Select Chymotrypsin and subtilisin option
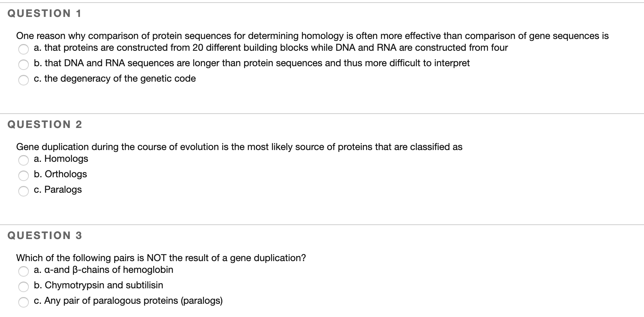This screenshot has height=317, width=644. 24,287
